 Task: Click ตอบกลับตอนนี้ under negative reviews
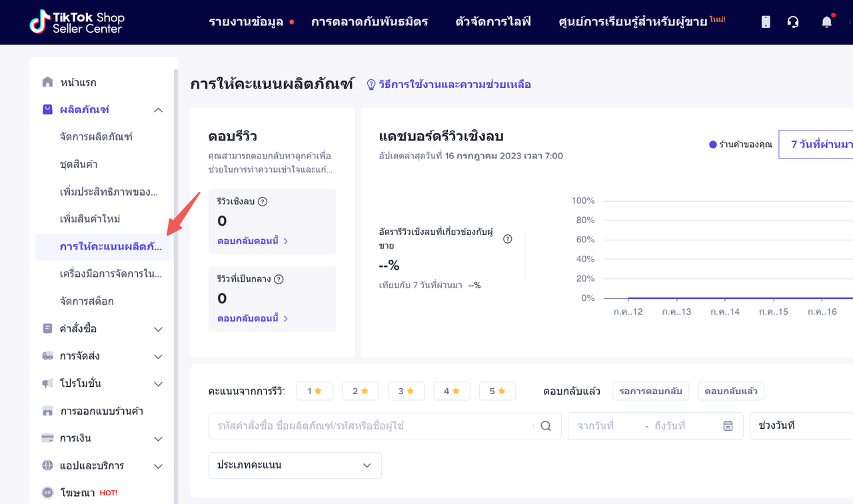[x=252, y=241]
